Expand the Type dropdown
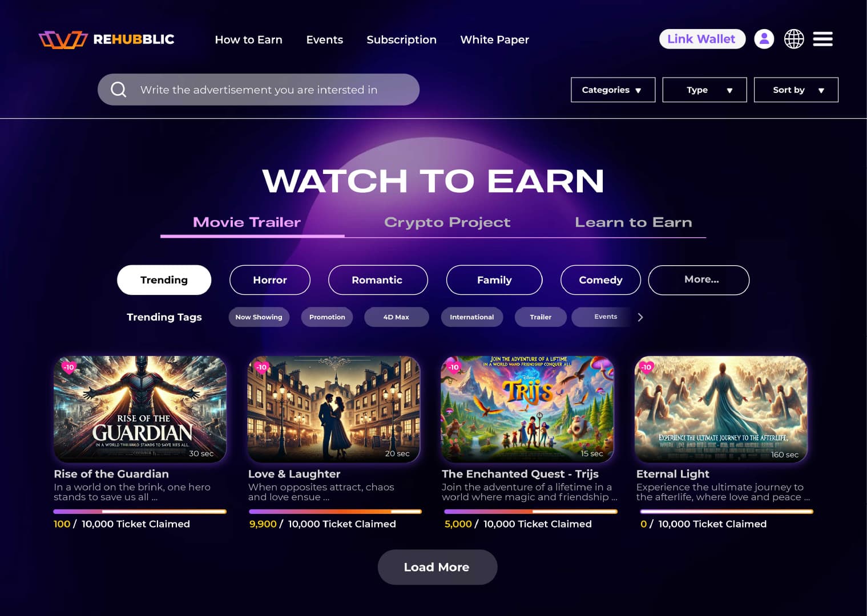Viewport: 867px width, 616px height. click(x=704, y=90)
